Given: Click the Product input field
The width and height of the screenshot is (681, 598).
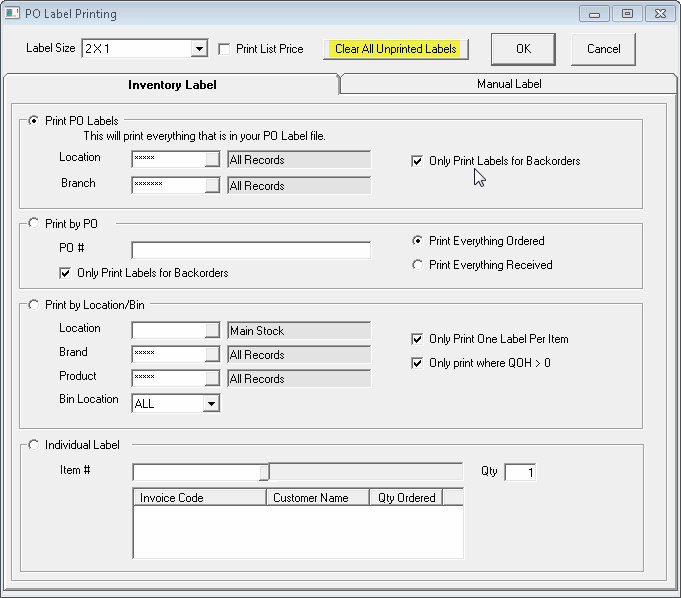Looking at the screenshot, I should [169, 378].
